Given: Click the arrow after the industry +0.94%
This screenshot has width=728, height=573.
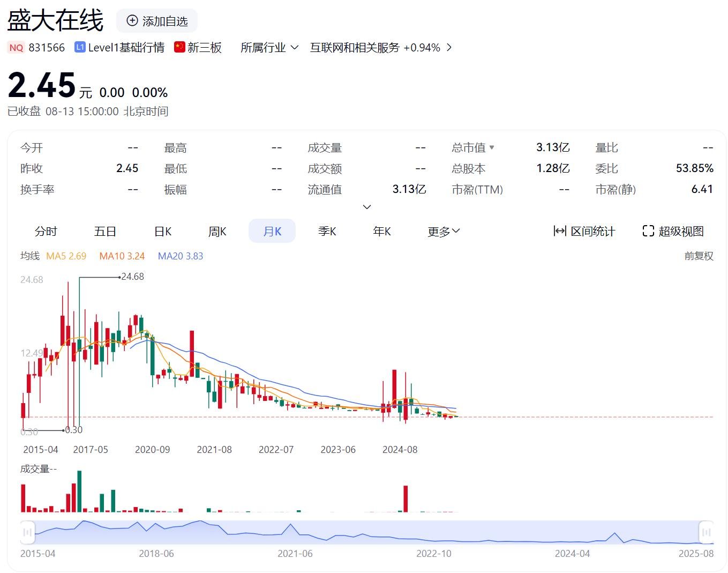Looking at the screenshot, I should pyautogui.click(x=449, y=48).
